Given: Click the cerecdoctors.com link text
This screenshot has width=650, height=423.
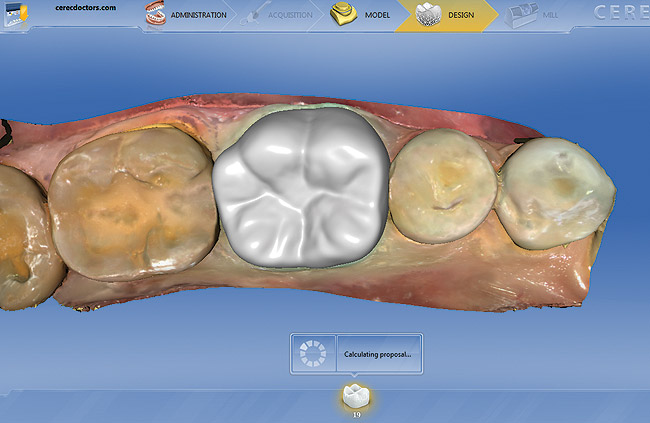Looking at the screenshot, I should [x=86, y=7].
